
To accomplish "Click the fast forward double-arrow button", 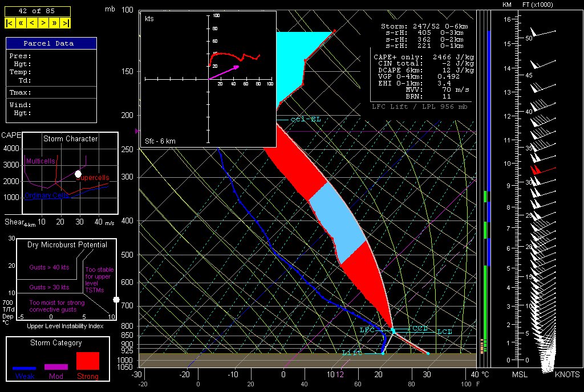I will (55, 23).
